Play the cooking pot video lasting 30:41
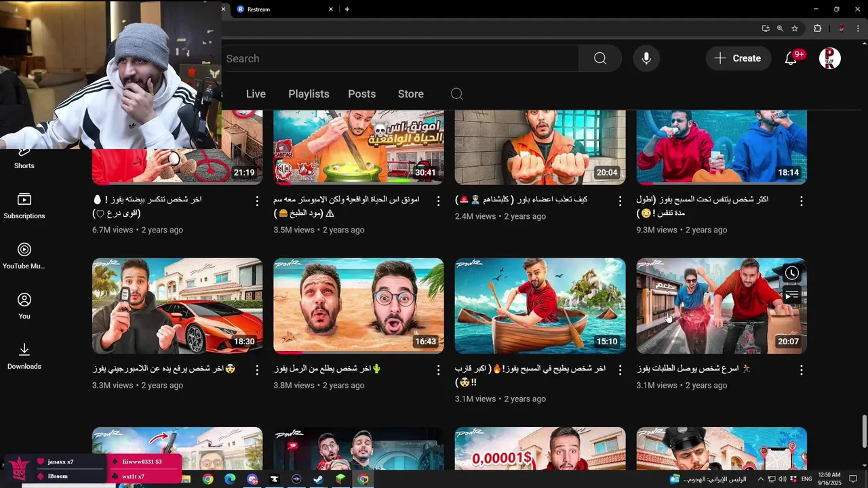The height and width of the screenshot is (488, 868). click(359, 146)
